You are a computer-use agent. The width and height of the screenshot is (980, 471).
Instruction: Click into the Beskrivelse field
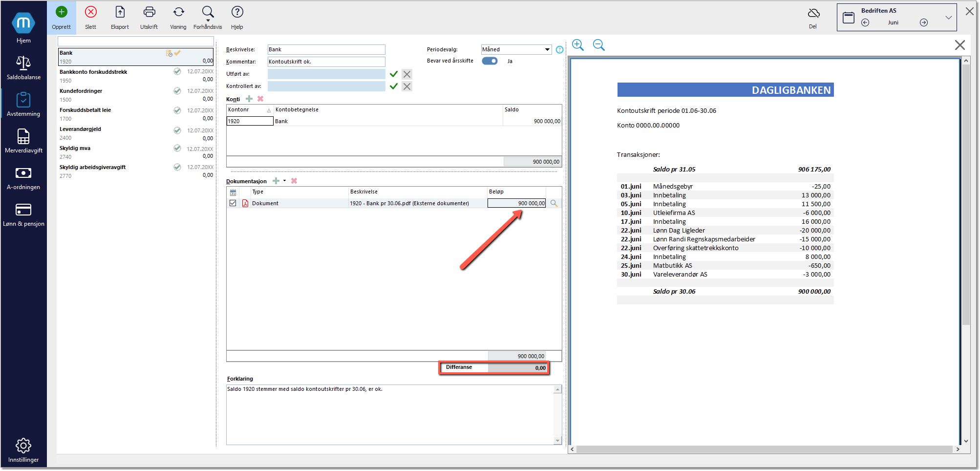click(x=326, y=49)
